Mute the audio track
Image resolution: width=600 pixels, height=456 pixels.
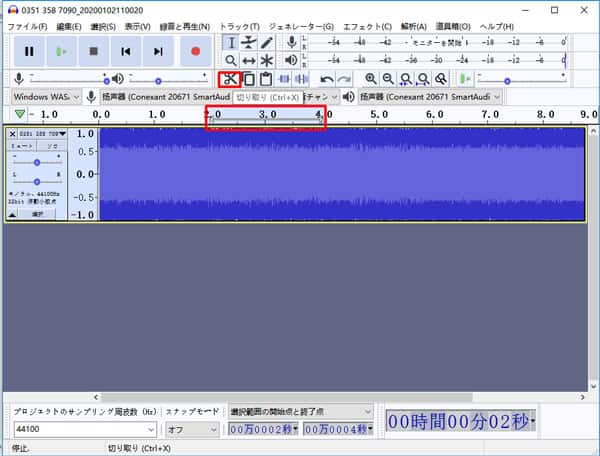pos(21,146)
